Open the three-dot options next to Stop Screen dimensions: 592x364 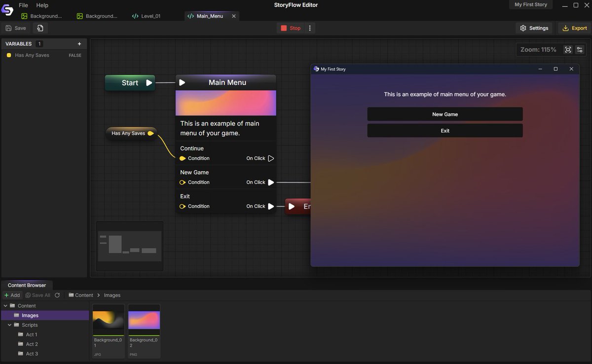pyautogui.click(x=310, y=28)
